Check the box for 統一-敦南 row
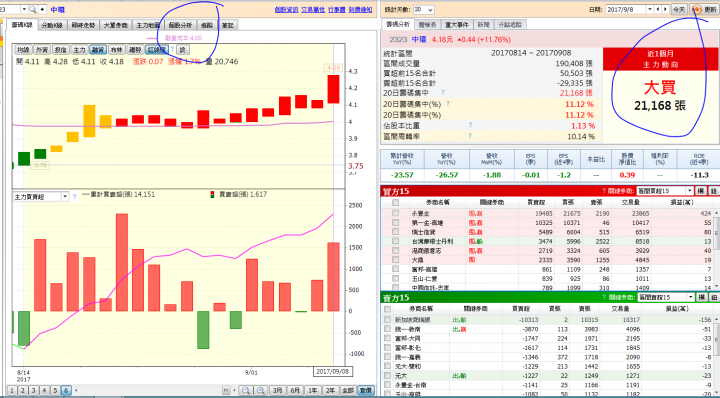 click(x=388, y=329)
